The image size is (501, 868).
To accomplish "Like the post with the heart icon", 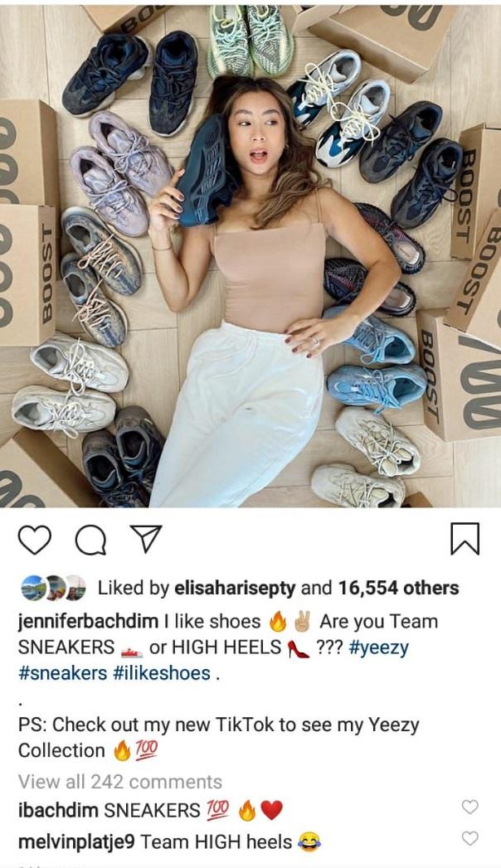I will [34, 540].
